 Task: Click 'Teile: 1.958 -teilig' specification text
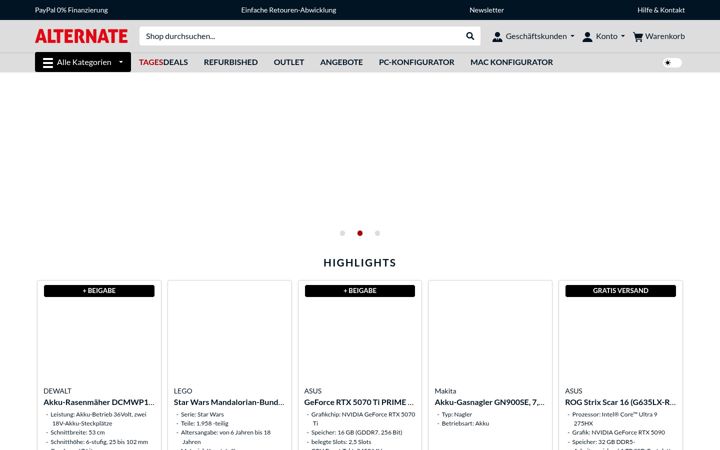pos(204,423)
